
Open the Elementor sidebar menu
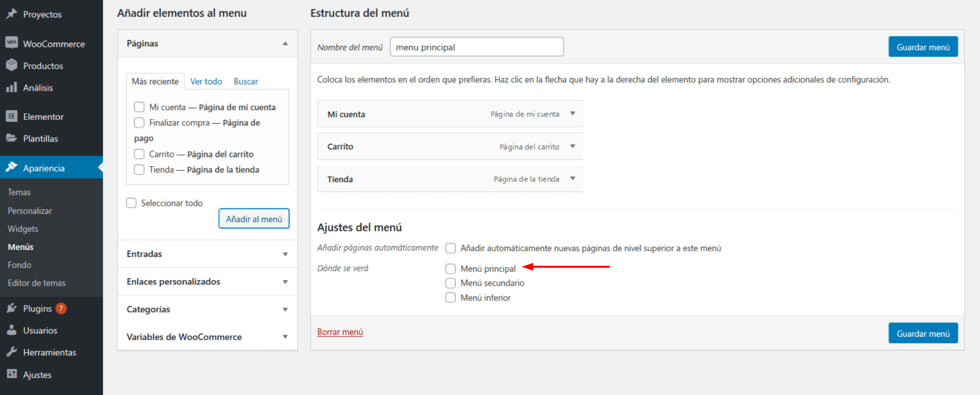[51, 116]
